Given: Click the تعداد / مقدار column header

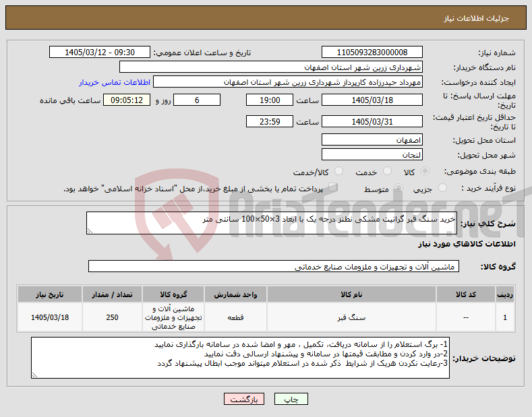Looking at the screenshot, I should click(112, 294).
